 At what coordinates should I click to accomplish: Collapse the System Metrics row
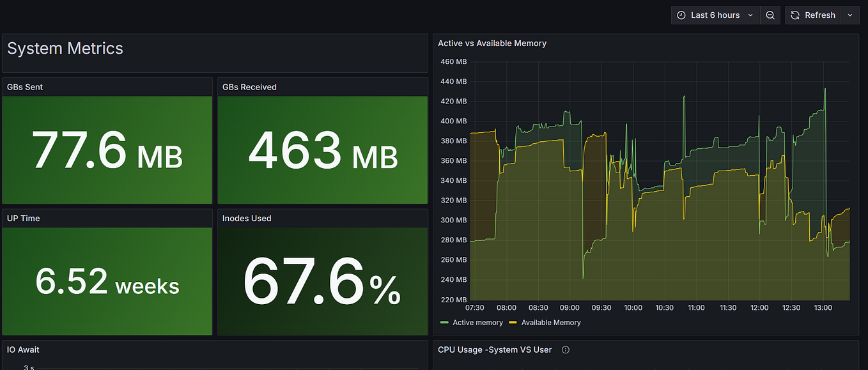[x=65, y=48]
